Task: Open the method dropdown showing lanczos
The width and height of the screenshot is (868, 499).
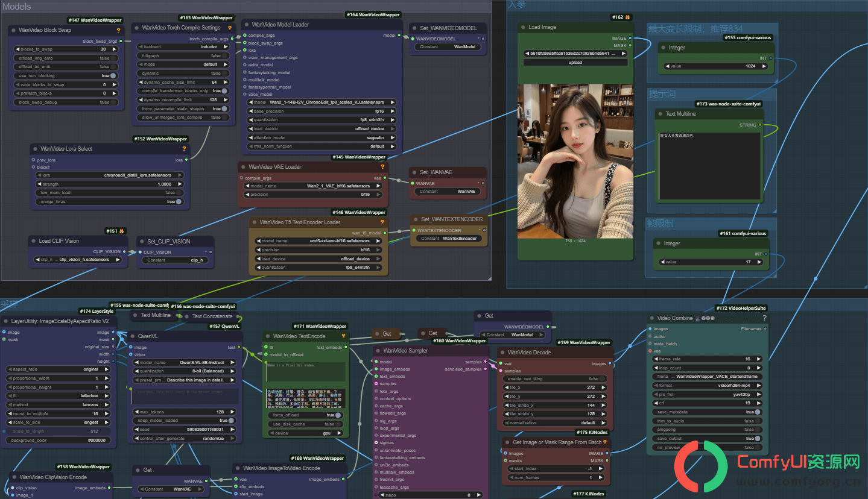Action: (x=59, y=405)
